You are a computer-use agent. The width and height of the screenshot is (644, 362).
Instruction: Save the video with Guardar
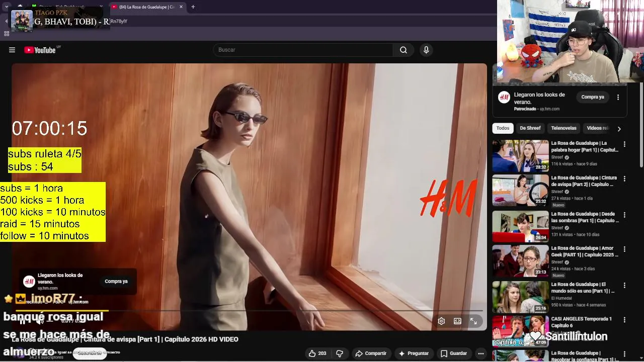click(x=454, y=353)
